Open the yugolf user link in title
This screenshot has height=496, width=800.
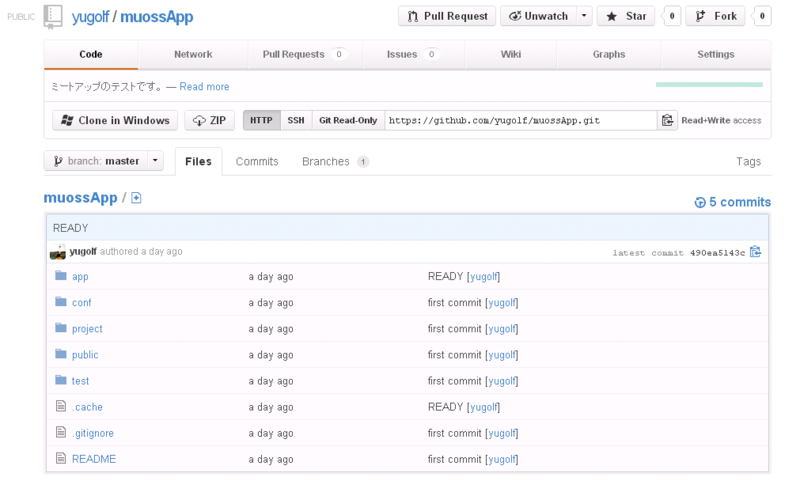(x=90, y=17)
